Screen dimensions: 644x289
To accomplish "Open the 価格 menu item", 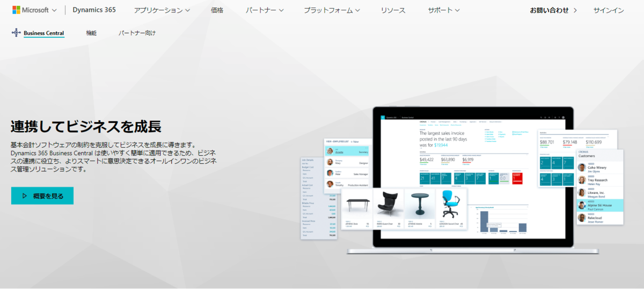I will tap(217, 10).
